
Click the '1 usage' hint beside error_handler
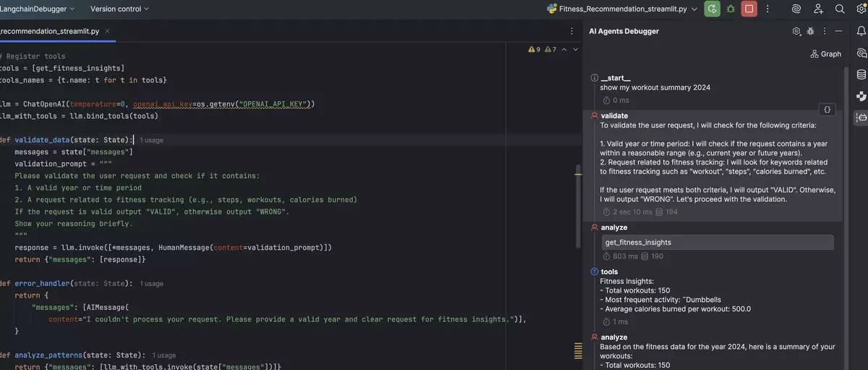click(x=151, y=284)
